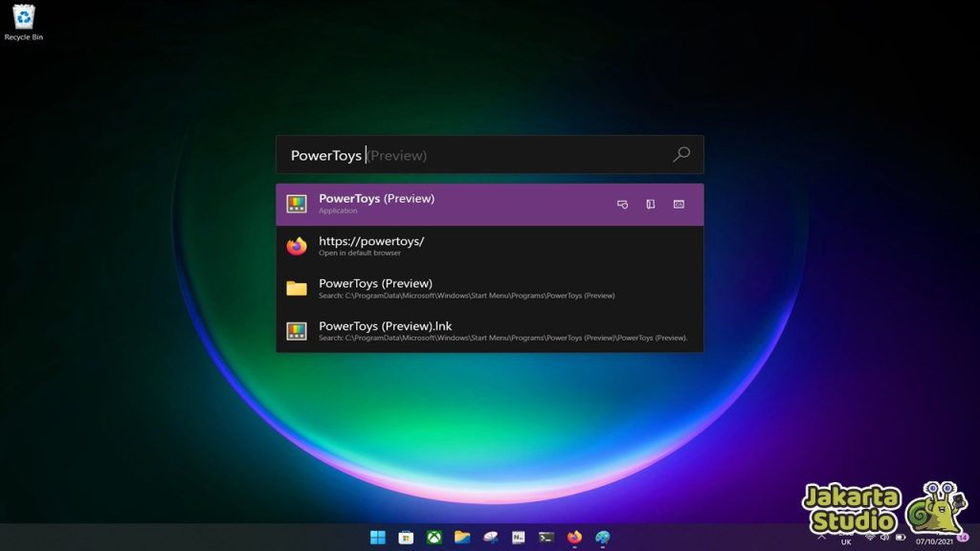Click the battery tray icon

point(901,537)
